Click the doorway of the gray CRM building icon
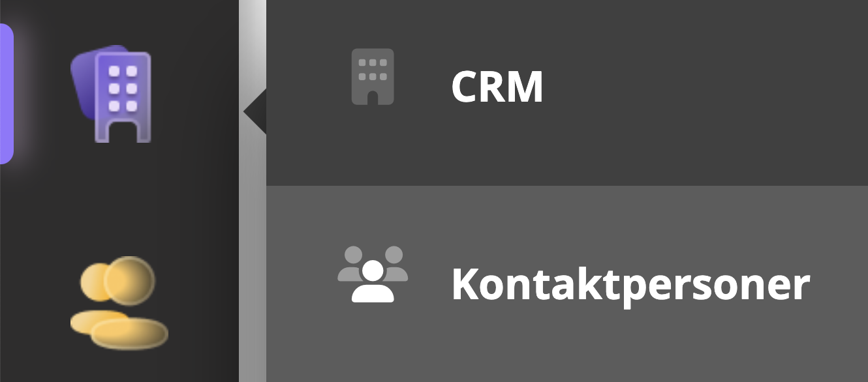Screen dimensions: 868x382 pyautogui.click(x=373, y=98)
